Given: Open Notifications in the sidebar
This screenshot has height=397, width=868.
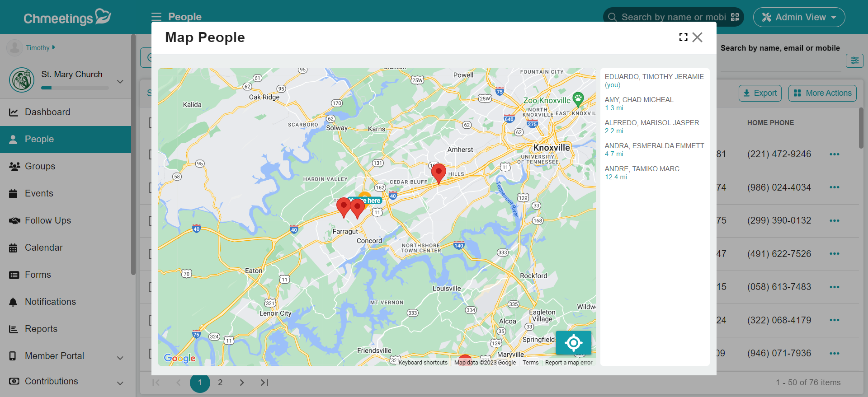Looking at the screenshot, I should [66, 302].
